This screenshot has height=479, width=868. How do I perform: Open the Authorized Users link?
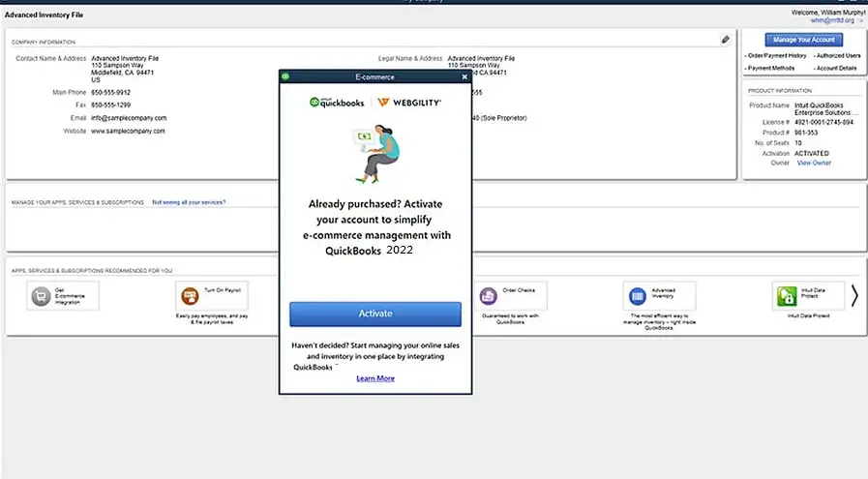pos(838,56)
